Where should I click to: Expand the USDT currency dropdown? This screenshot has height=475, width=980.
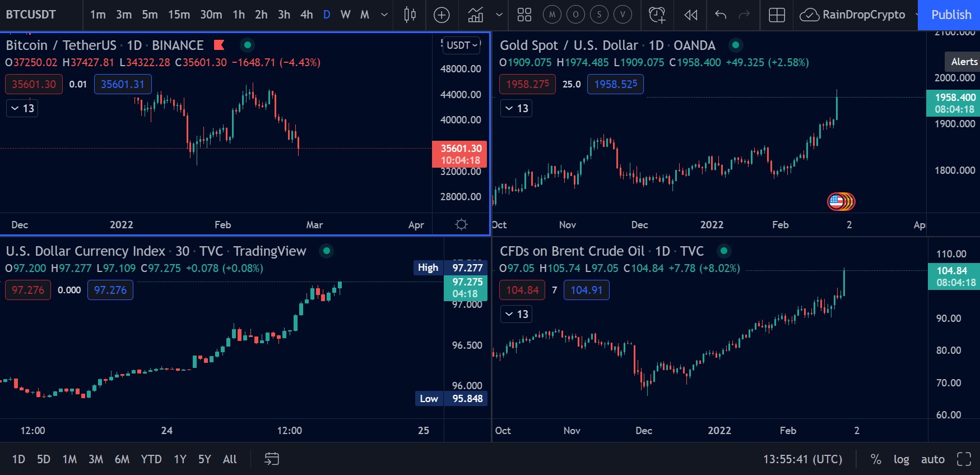[x=462, y=45]
